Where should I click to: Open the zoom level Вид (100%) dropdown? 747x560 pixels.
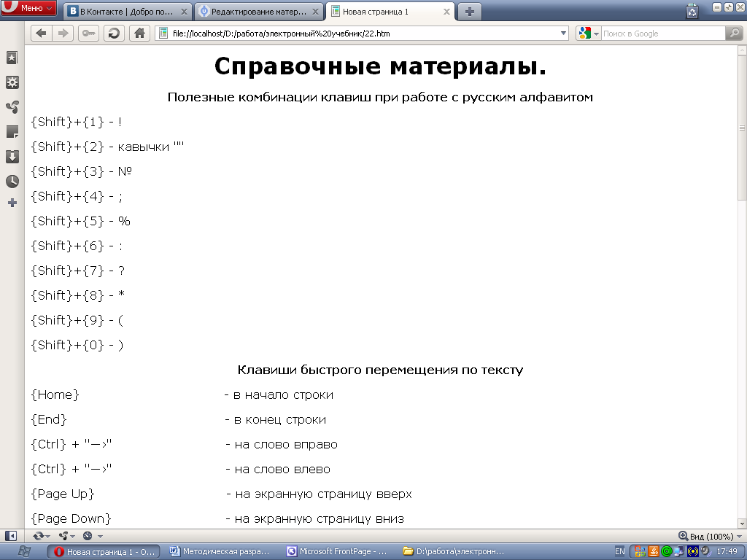[x=710, y=536]
